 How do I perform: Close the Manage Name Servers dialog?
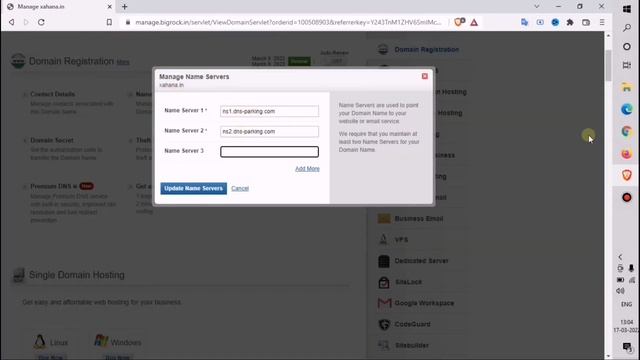424,76
